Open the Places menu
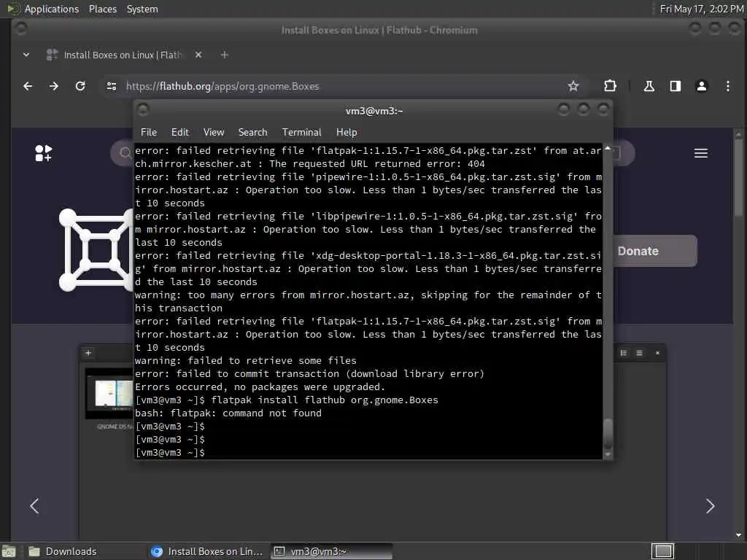Image resolution: width=747 pixels, height=560 pixels. click(x=102, y=9)
